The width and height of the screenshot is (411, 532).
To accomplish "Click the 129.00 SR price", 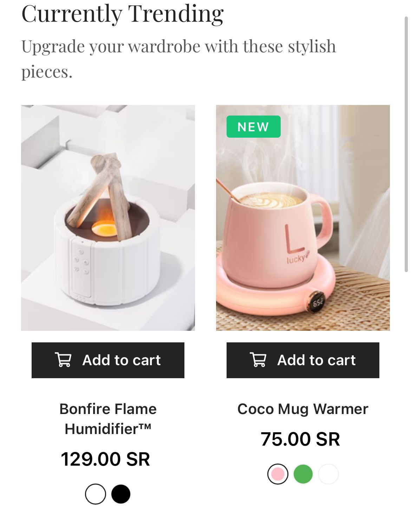I will 105,459.
